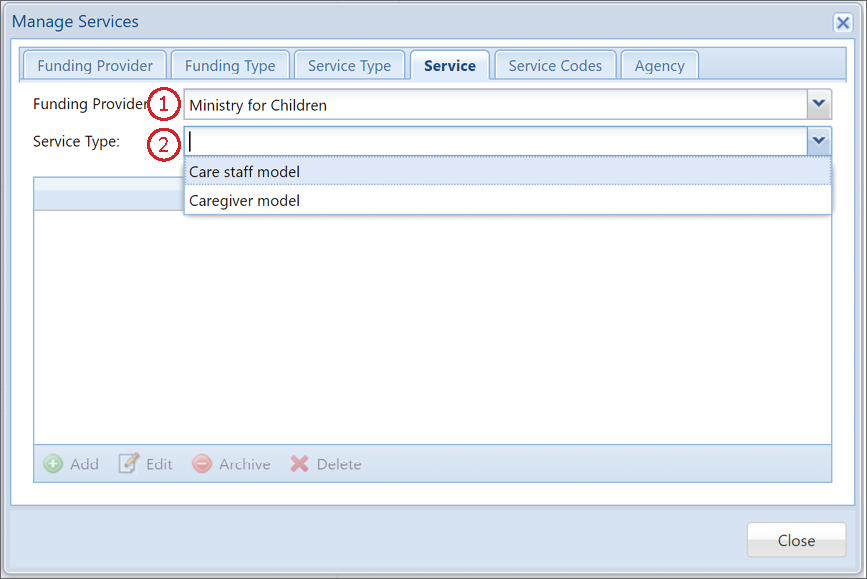Click the Service Type text input field
The width and height of the screenshot is (867, 579).
tap(496, 142)
